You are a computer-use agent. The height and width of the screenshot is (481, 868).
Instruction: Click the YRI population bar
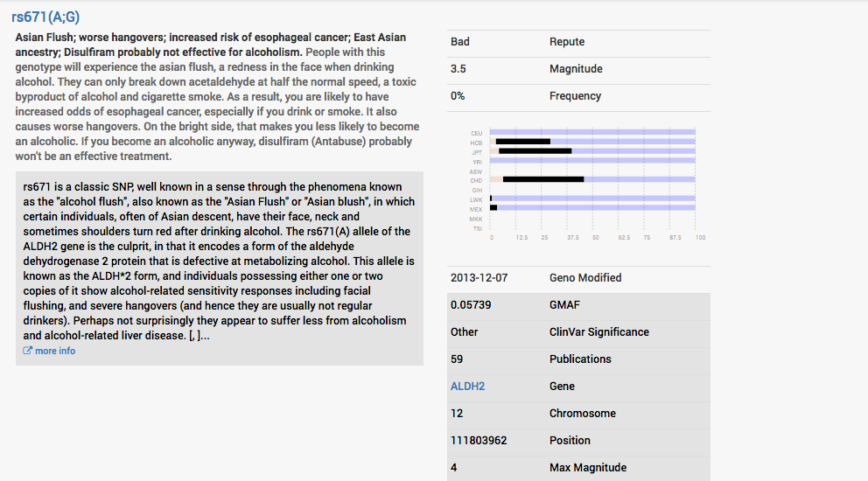[x=592, y=161]
